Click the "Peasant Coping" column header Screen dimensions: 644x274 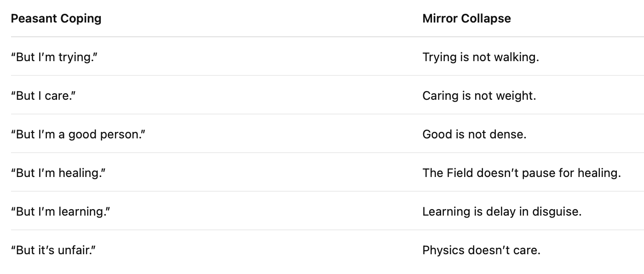[x=56, y=18]
